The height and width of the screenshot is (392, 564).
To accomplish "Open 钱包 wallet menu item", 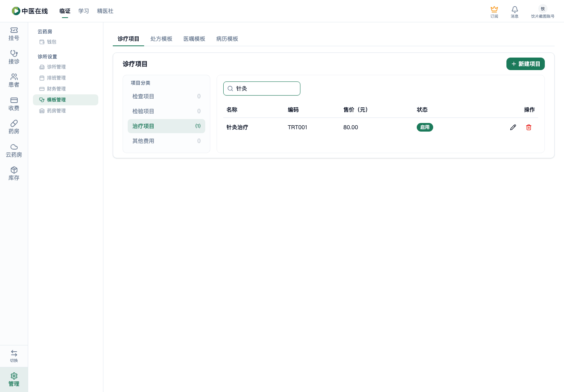I will 65,42.
